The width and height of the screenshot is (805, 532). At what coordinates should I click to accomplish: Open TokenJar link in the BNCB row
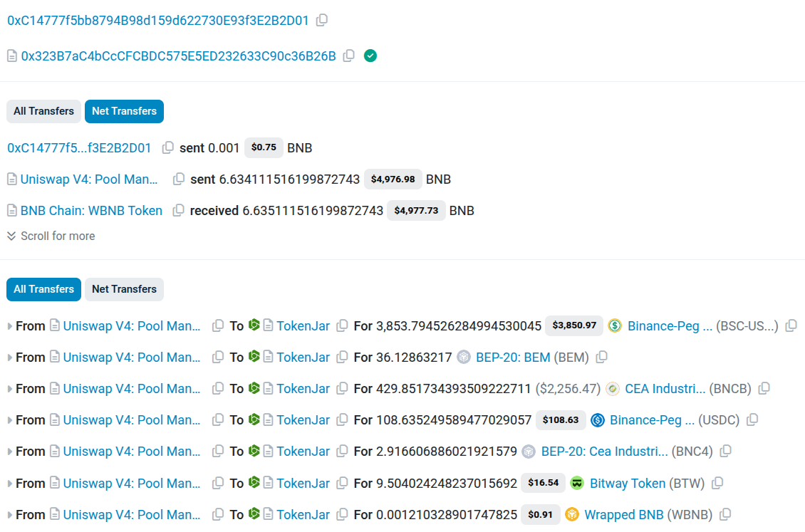[x=303, y=389]
